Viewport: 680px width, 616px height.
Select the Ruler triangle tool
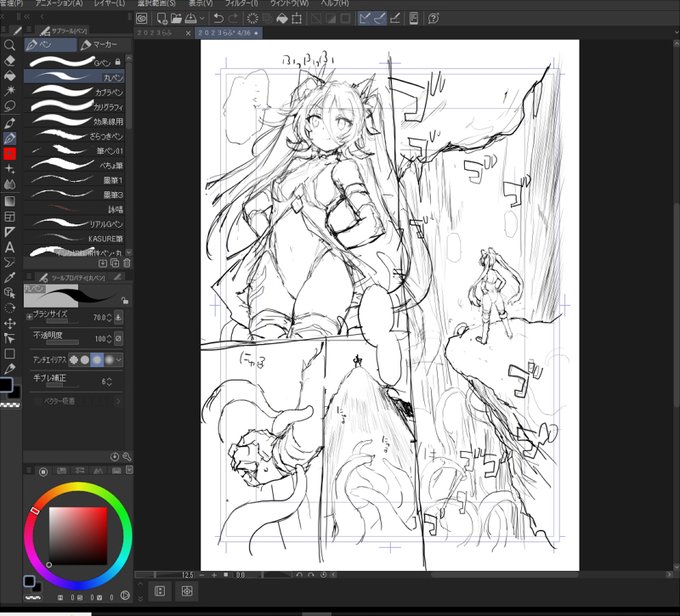click(9, 232)
